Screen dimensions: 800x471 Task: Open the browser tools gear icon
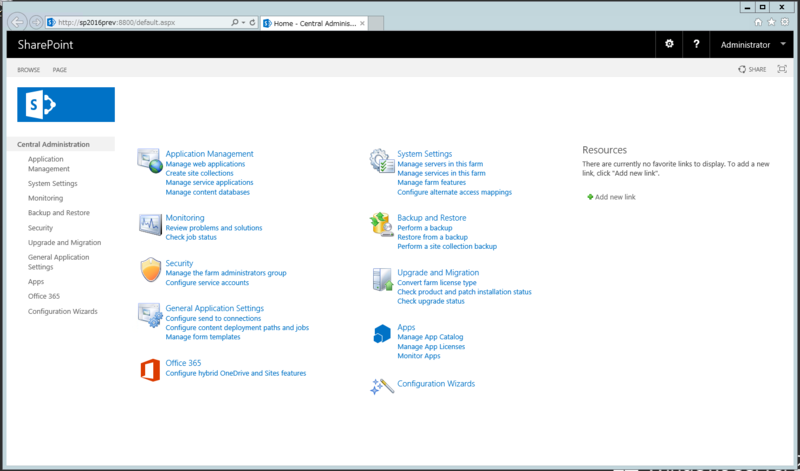785,22
